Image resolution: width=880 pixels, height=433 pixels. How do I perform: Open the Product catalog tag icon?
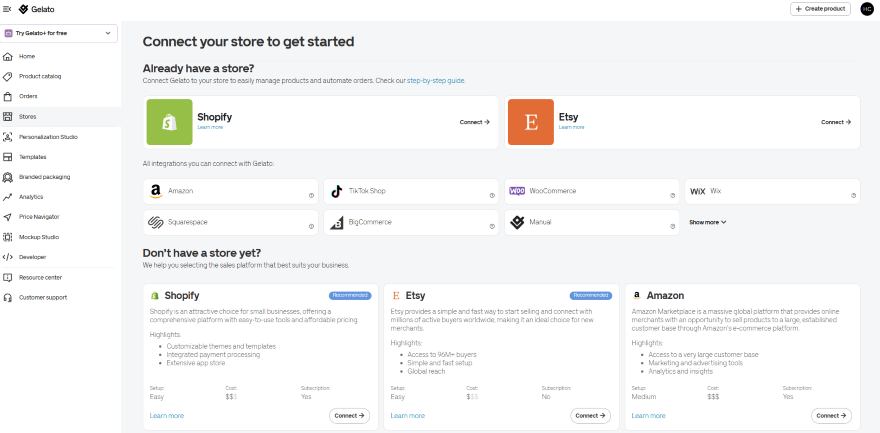(8, 76)
